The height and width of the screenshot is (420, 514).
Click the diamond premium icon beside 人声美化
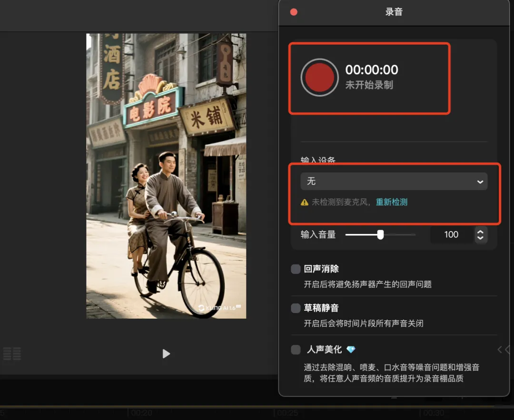pyautogui.click(x=351, y=350)
